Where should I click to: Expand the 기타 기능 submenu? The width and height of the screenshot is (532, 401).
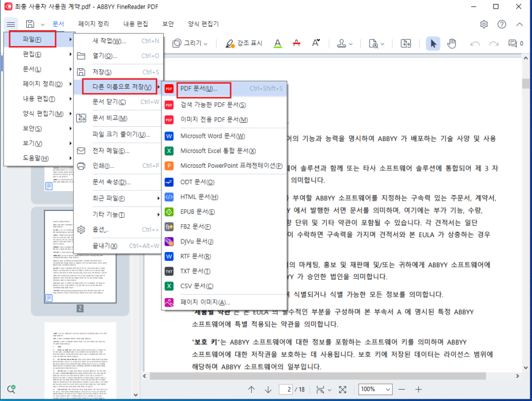[118, 214]
